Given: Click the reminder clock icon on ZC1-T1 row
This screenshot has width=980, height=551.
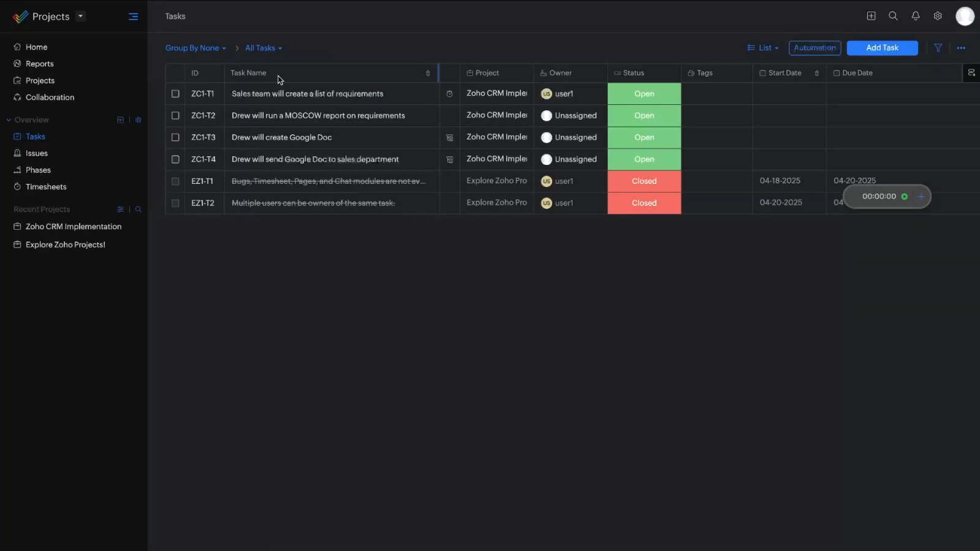Looking at the screenshot, I should [x=449, y=94].
